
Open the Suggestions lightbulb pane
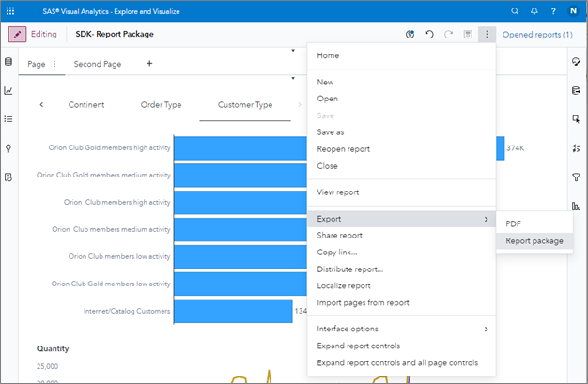[x=8, y=148]
